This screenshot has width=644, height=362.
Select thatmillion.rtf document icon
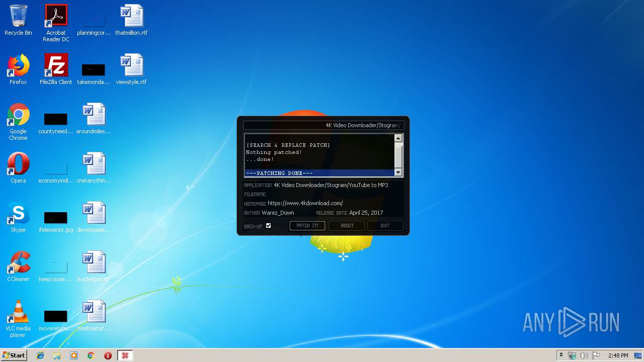(x=131, y=20)
